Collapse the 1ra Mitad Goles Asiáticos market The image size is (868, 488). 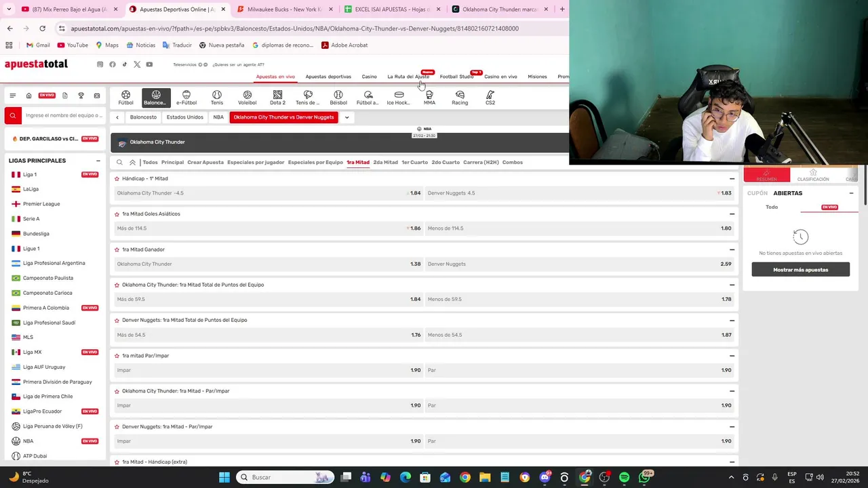[732, 214]
